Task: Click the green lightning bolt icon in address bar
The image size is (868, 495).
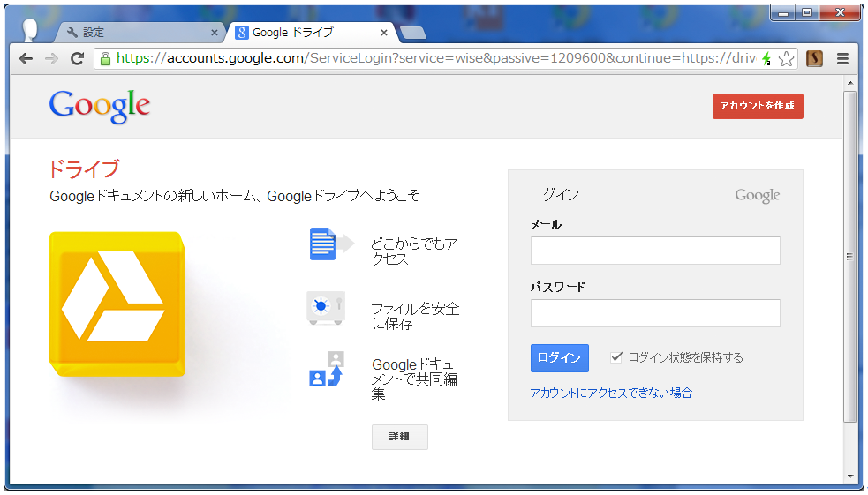Action: click(766, 58)
